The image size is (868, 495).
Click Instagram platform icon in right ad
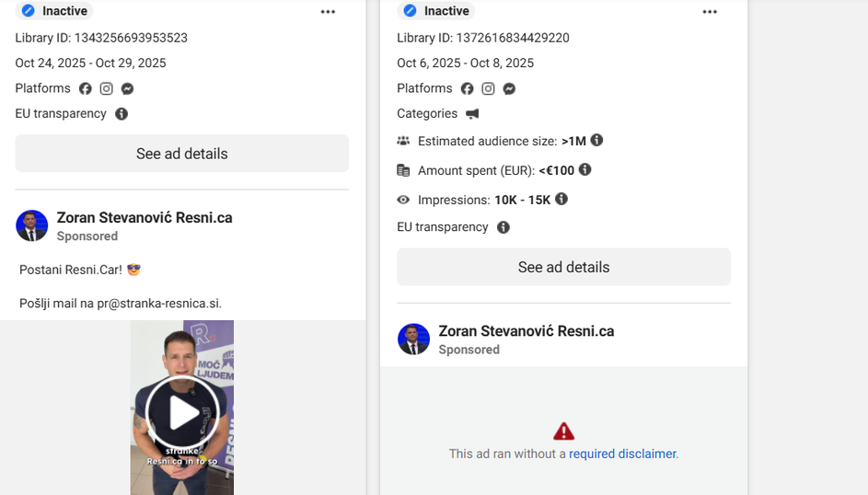click(489, 89)
